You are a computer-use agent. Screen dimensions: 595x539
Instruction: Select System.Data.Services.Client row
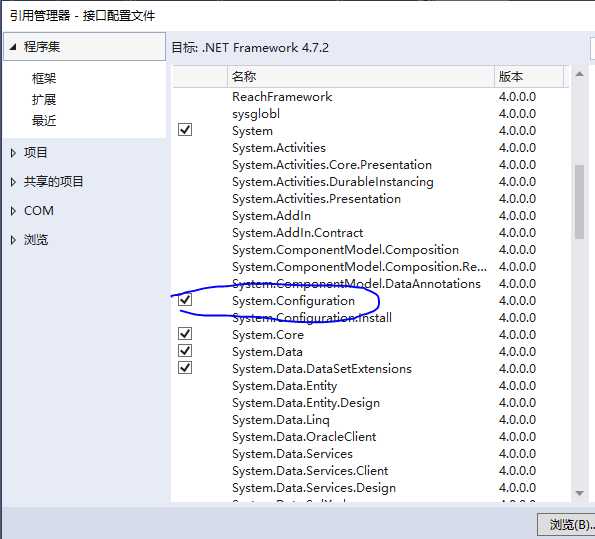(371, 471)
